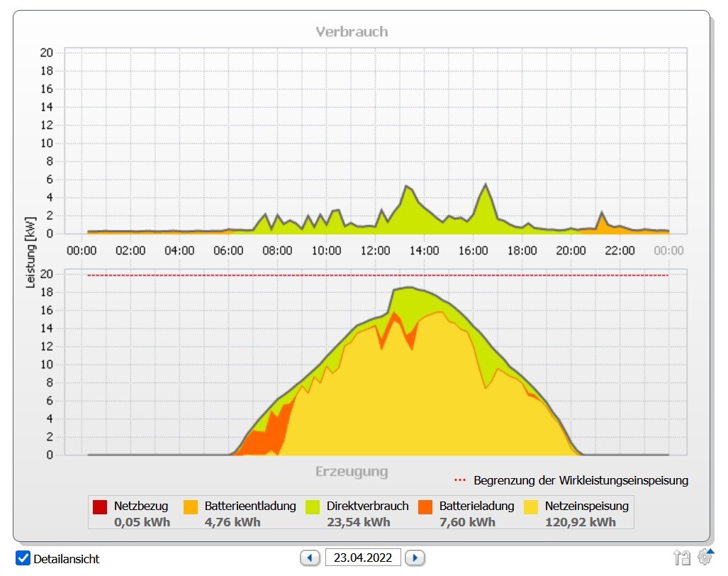728x576 pixels.
Task: Open the chart settings gear icon
Action: pos(705,557)
